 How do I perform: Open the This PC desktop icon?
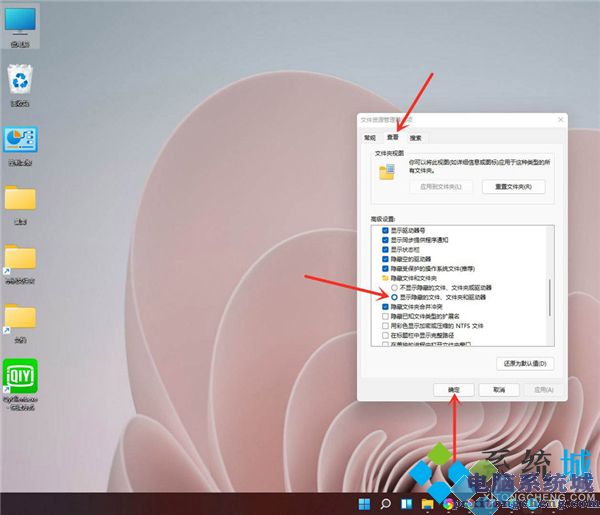click(20, 26)
